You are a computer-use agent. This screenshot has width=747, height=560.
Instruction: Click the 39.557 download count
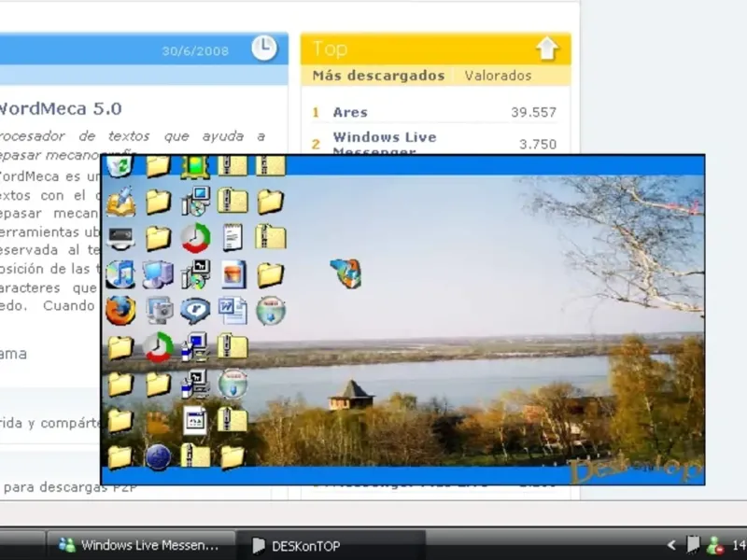[533, 112]
